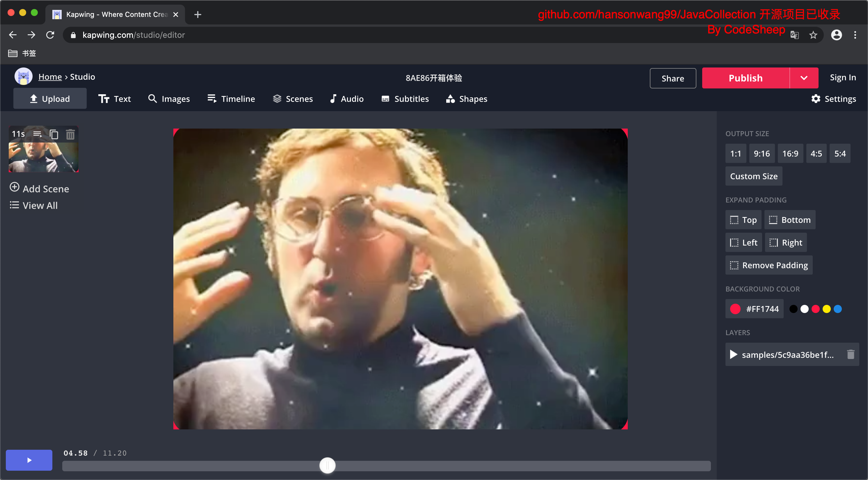Screen dimensions: 868x480
Task: Click the video canvas preview
Action: click(x=400, y=279)
